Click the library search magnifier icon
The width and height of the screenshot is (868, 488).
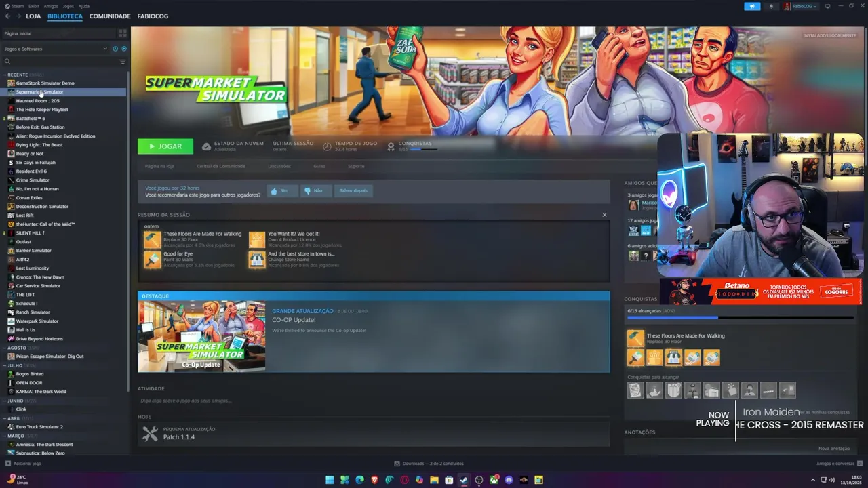(7, 62)
